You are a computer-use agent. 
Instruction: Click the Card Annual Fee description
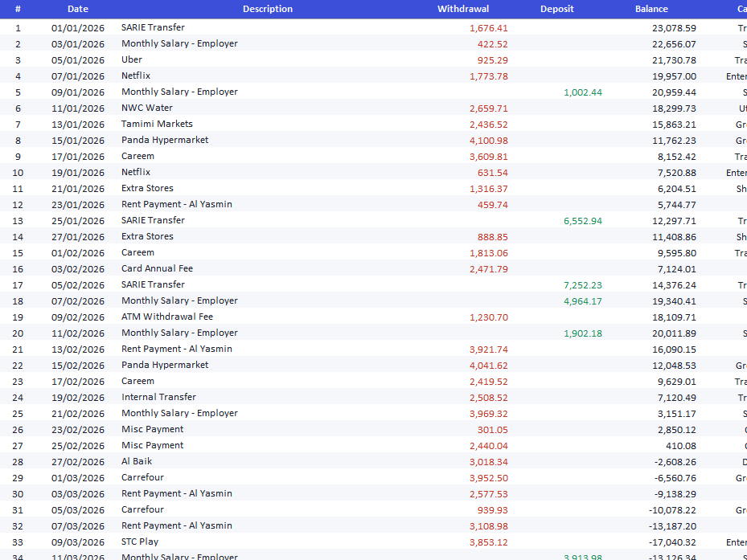pyautogui.click(x=157, y=268)
